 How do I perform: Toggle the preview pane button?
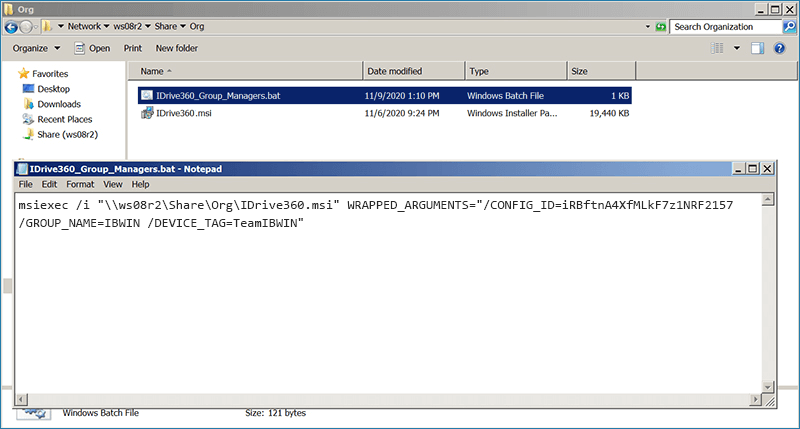(x=757, y=48)
